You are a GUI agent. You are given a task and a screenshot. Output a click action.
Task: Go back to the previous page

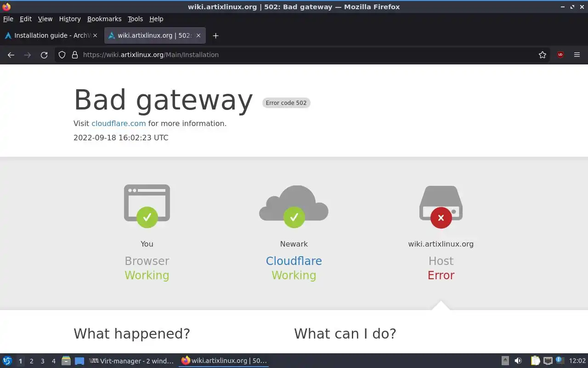11,55
